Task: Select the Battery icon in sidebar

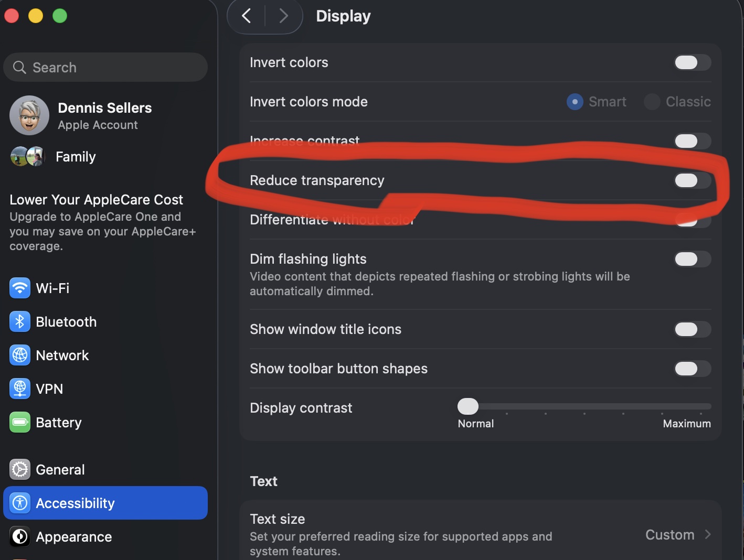Action: (20, 422)
